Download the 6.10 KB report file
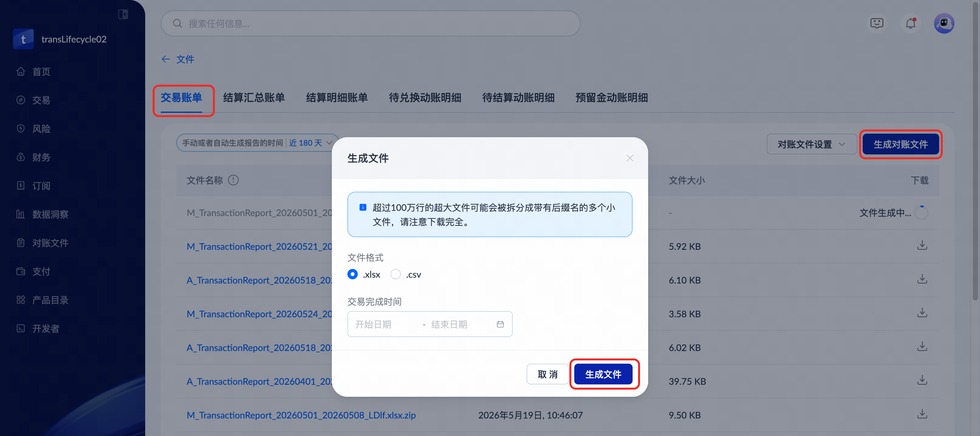 [x=922, y=280]
